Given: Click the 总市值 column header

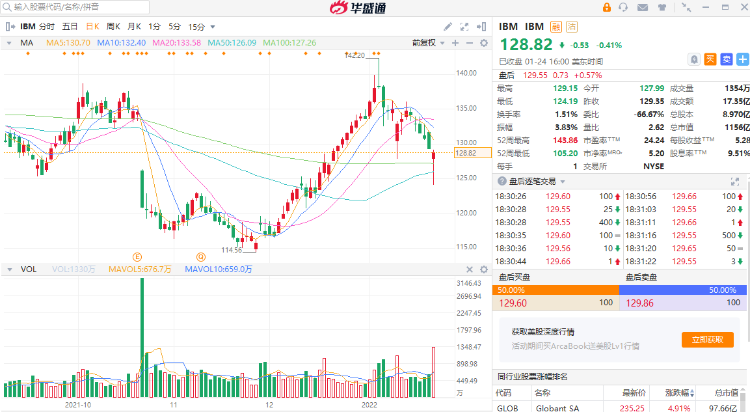Looking at the screenshot, I should click(725, 393).
